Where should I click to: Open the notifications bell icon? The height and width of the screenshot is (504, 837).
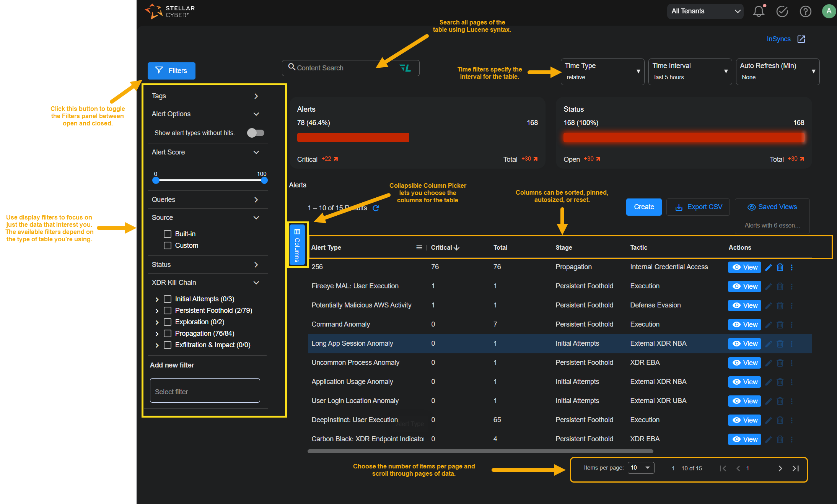759,11
